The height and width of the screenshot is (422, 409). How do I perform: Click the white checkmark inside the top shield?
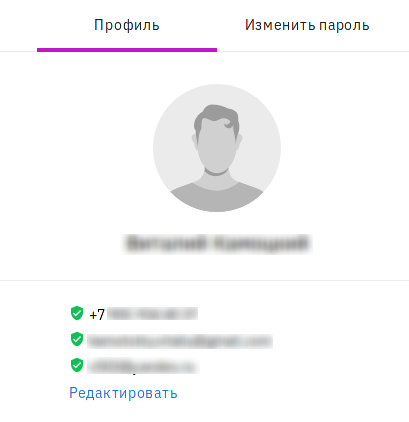(77, 313)
